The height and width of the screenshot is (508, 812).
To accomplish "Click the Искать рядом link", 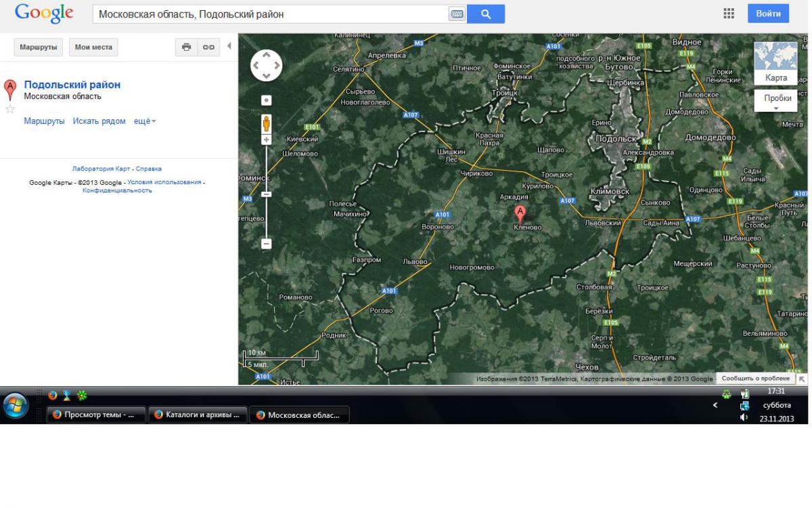I will click(x=99, y=121).
